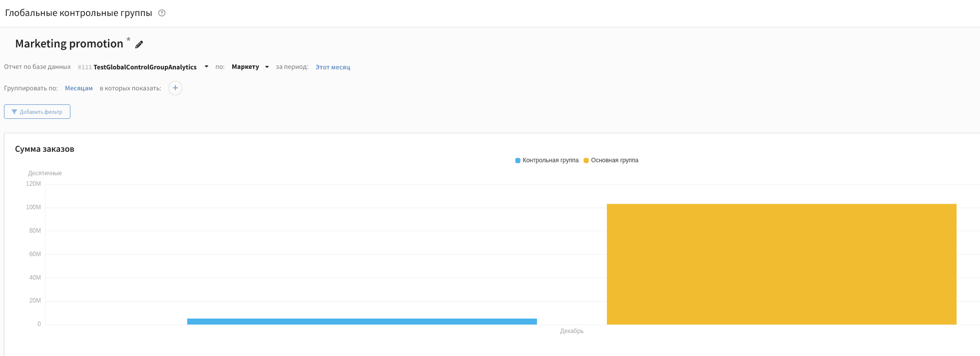Open the dropdown arrow next to TestGlobalControlGroupAnalytics
This screenshot has width=980, height=356.
coord(206,66)
